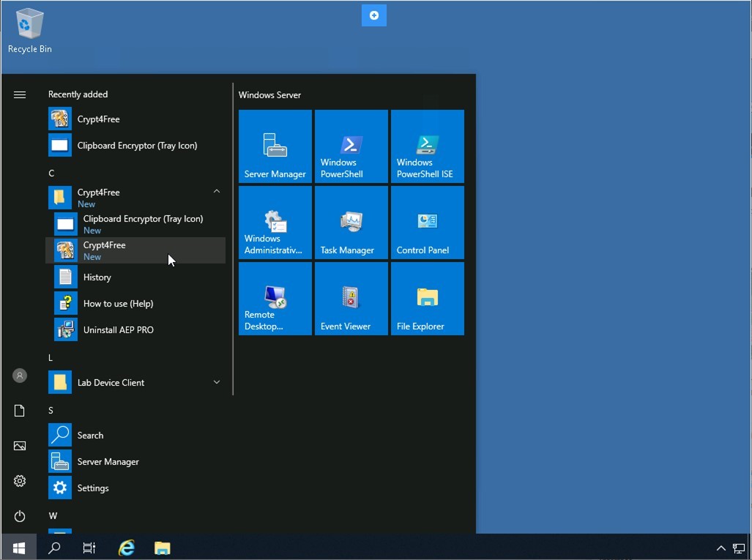Open Windows Administrative Tools tile
The height and width of the screenshot is (560, 752).
(x=275, y=223)
